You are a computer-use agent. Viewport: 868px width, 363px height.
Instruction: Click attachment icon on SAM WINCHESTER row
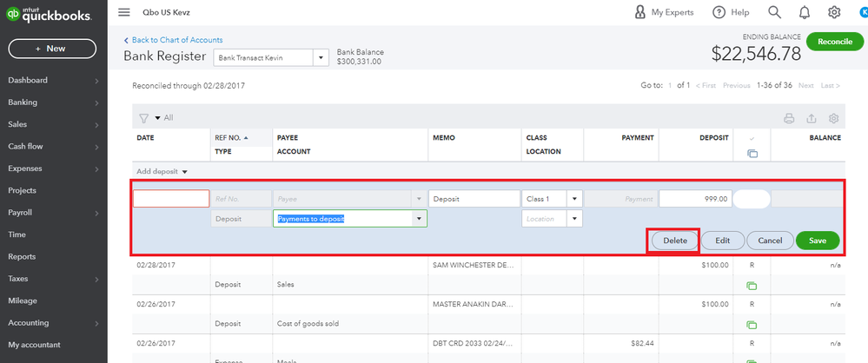click(752, 286)
